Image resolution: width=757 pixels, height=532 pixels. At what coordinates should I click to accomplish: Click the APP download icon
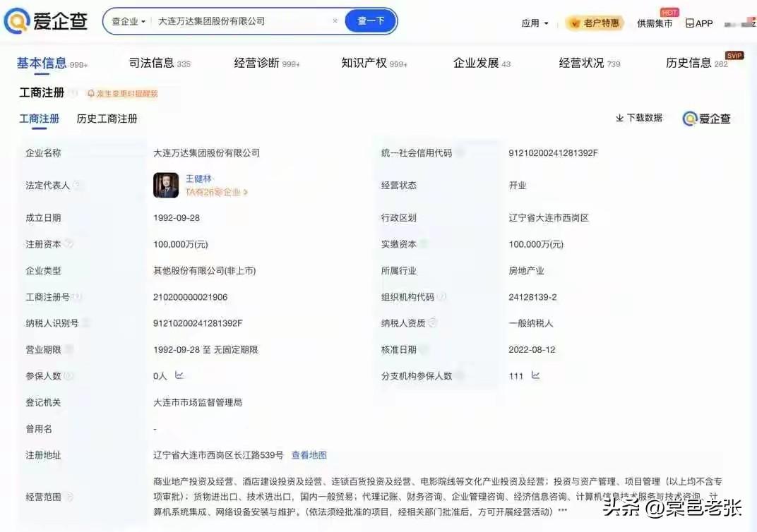point(699,23)
